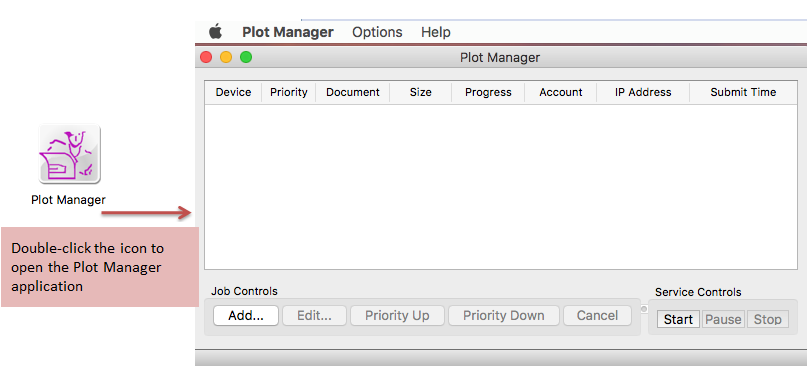Raise job with Priority Up
This screenshot has height=368, width=810.
397,316
